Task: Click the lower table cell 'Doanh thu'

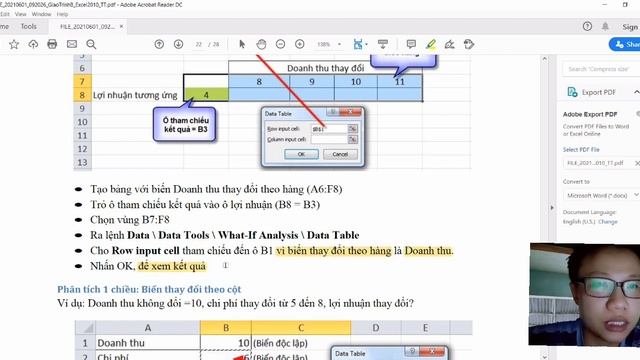Action: [x=147, y=343]
